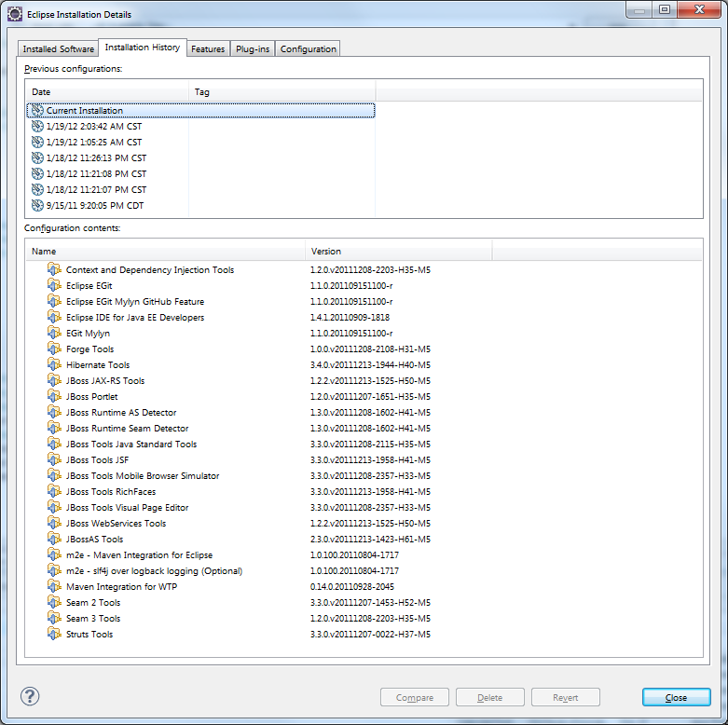728x725 pixels.
Task: Switch to the Installed Software tab
Action: (x=58, y=48)
